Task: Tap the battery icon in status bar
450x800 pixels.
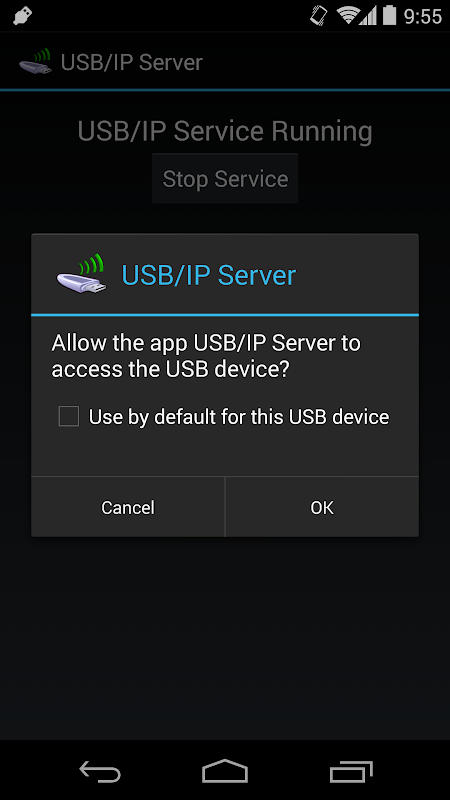Action: 389,15
